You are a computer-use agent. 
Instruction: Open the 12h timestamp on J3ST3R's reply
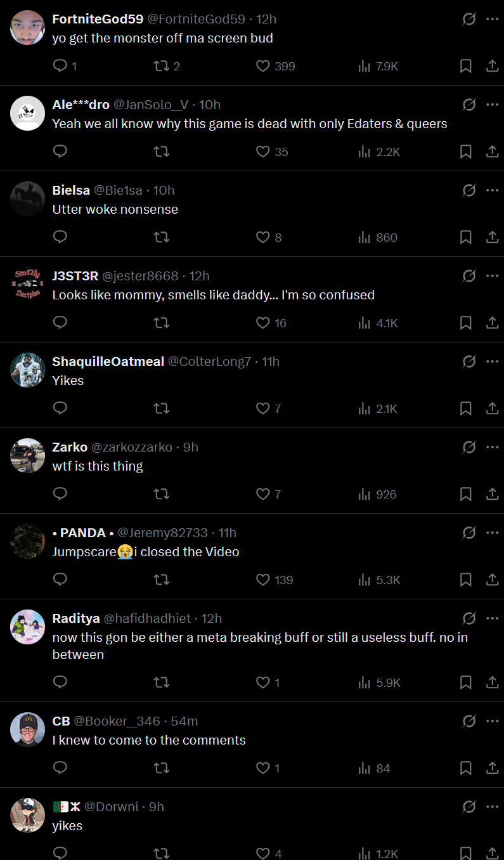(200, 276)
